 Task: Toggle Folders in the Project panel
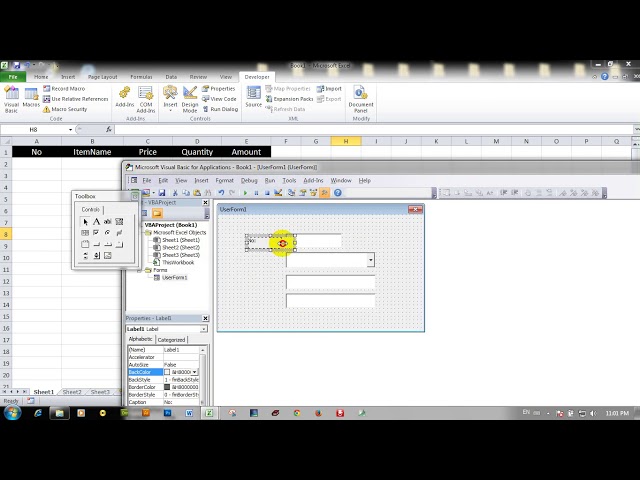tap(157, 213)
